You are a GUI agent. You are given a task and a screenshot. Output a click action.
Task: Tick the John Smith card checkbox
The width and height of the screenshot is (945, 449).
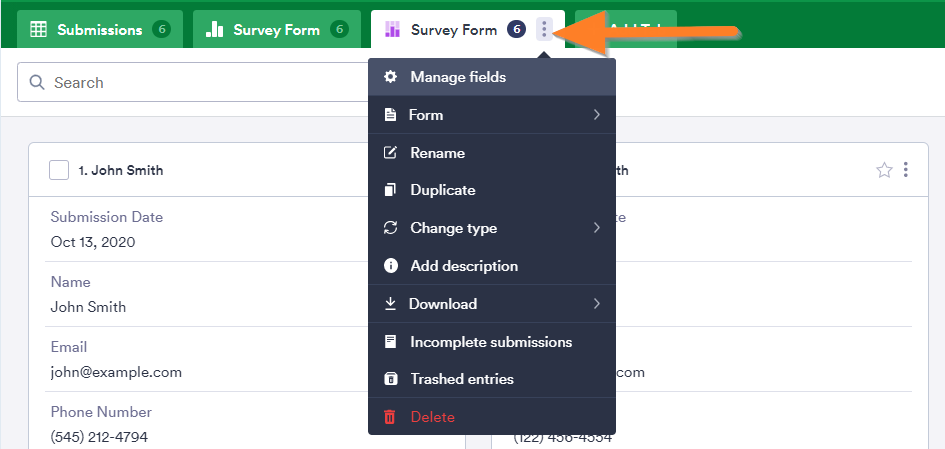59,170
